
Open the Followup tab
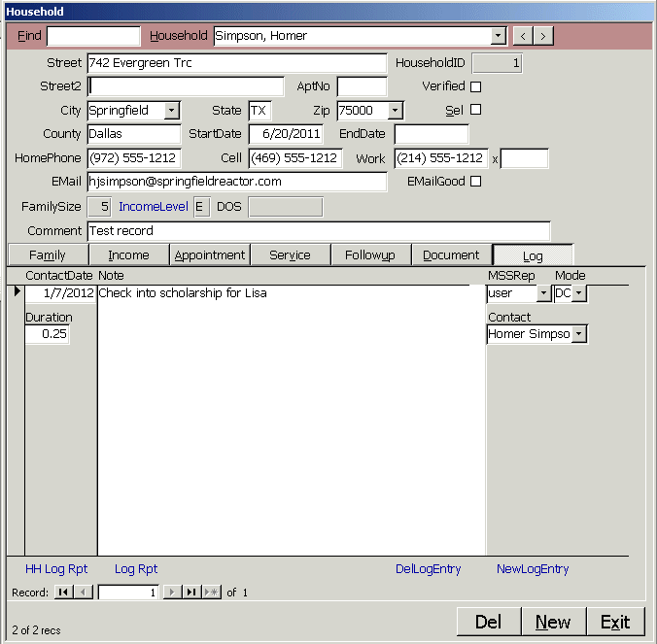370,254
